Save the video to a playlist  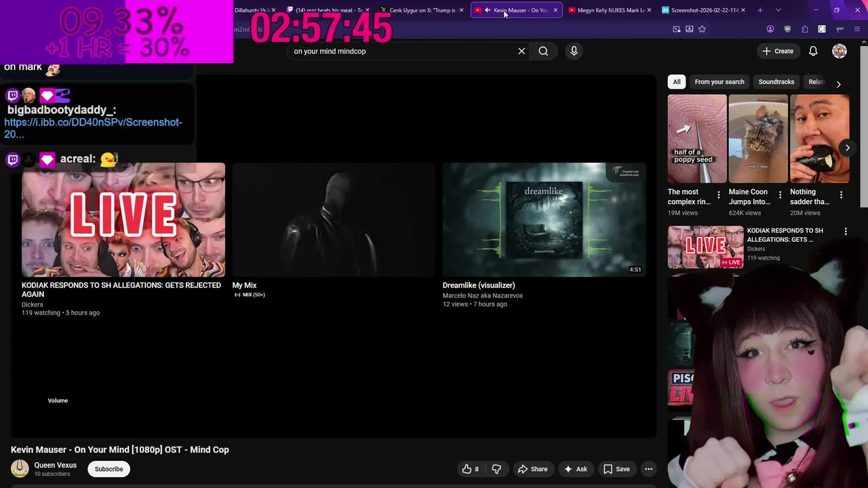point(616,469)
